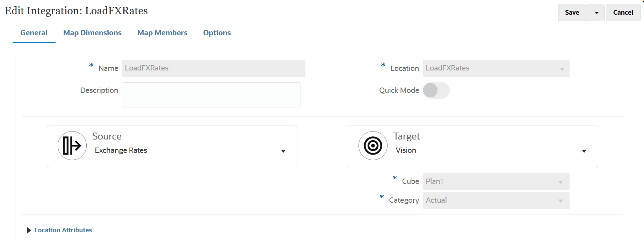
Task: Click the Save button
Action: tap(572, 13)
